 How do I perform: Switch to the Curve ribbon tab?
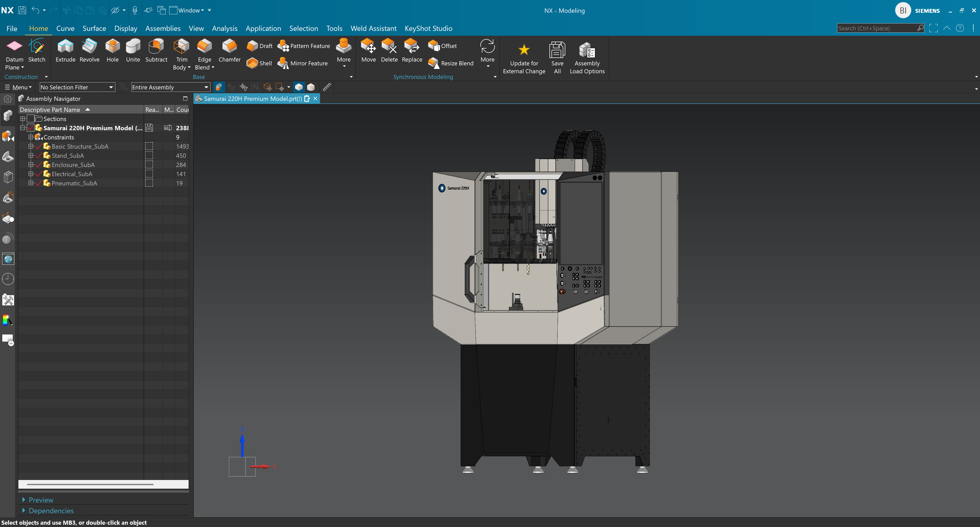coord(65,28)
